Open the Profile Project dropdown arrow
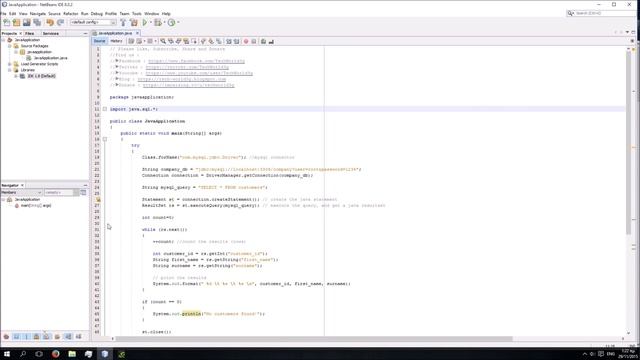 point(178,22)
